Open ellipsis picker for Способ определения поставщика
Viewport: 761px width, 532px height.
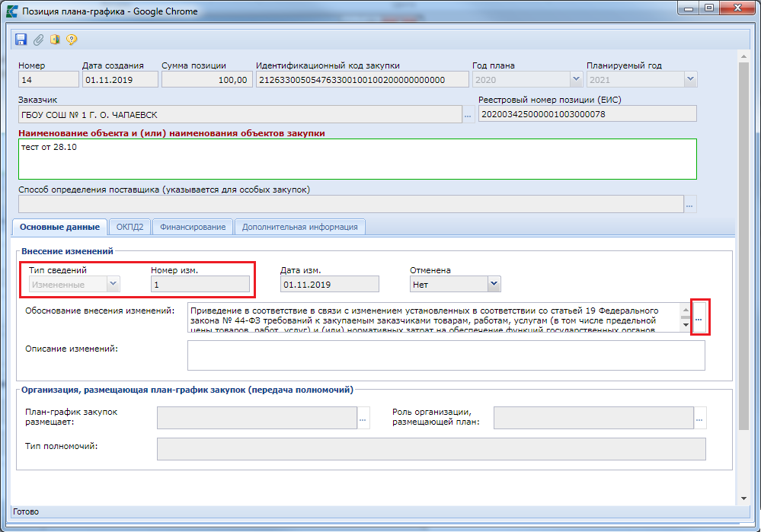pos(690,204)
